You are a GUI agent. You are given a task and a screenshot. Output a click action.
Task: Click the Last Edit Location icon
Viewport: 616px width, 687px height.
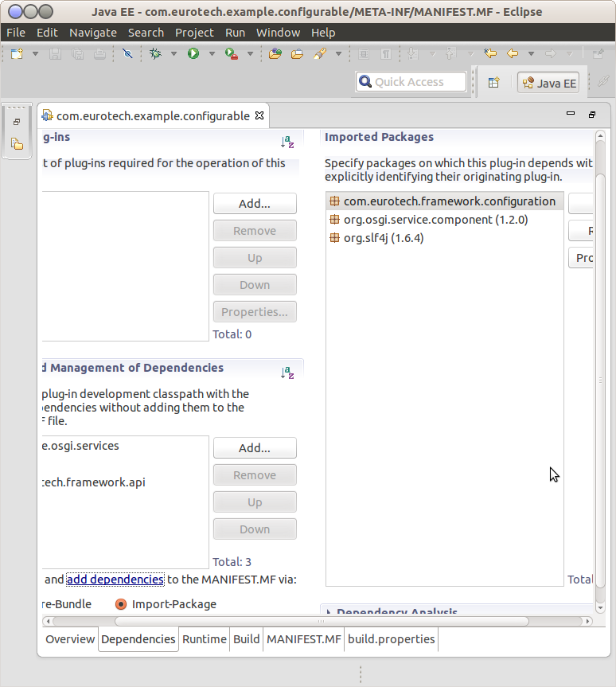(490, 53)
